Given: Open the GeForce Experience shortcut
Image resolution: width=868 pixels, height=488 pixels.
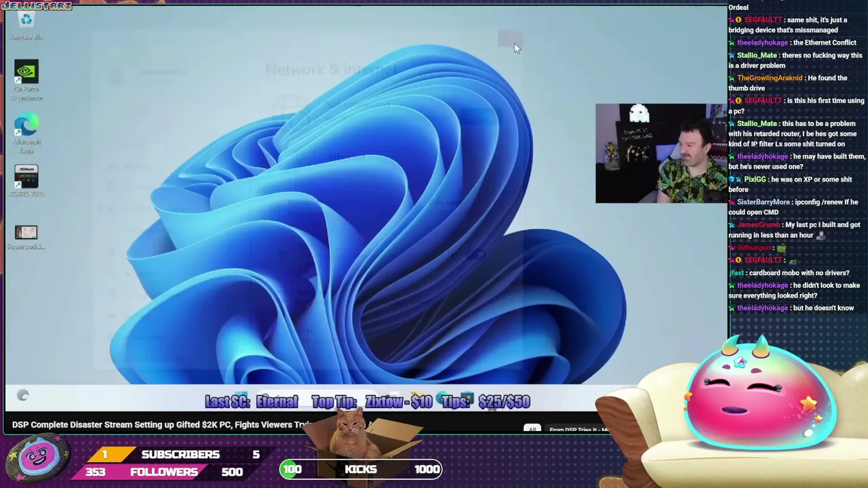Looking at the screenshot, I should [x=26, y=81].
